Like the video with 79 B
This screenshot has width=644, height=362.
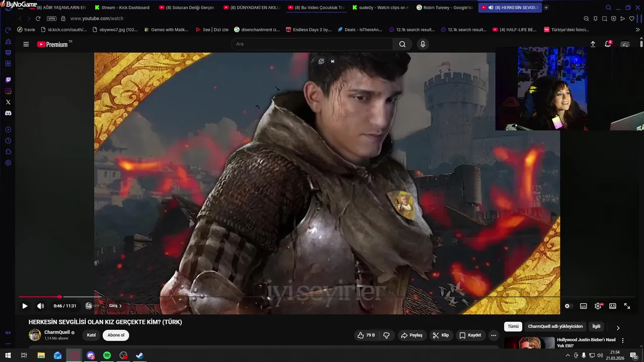[x=366, y=335]
